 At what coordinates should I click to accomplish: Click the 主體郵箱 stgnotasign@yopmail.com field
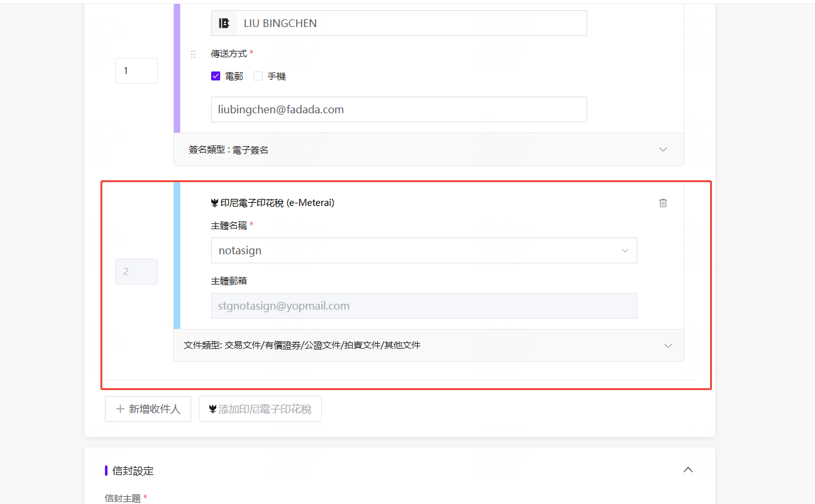(424, 306)
